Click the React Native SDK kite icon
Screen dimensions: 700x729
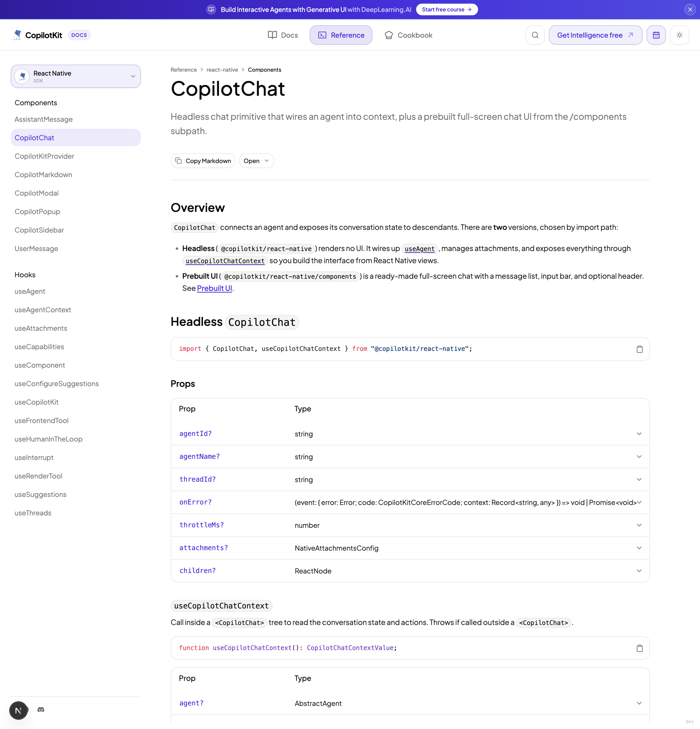point(22,76)
